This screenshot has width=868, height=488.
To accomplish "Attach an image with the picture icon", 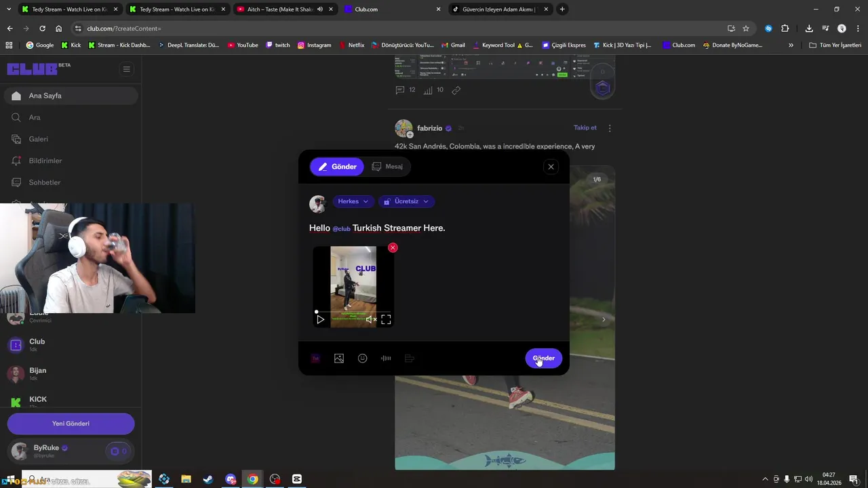I will pos(339,359).
